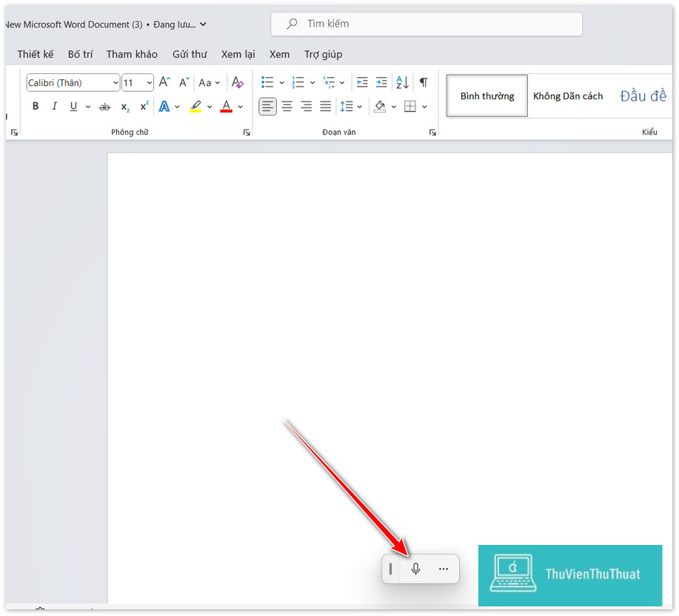The height and width of the screenshot is (616, 679).
Task: Open the Đoạn văn dialog launcher
Action: [x=432, y=133]
